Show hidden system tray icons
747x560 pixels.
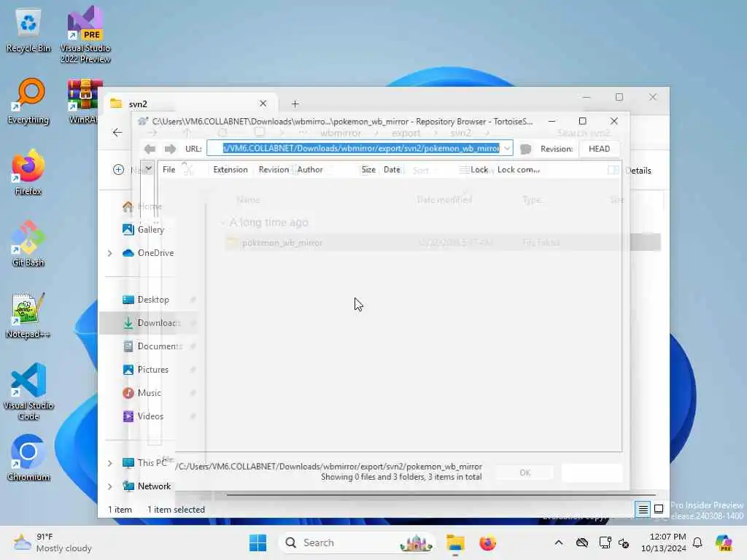(x=559, y=542)
